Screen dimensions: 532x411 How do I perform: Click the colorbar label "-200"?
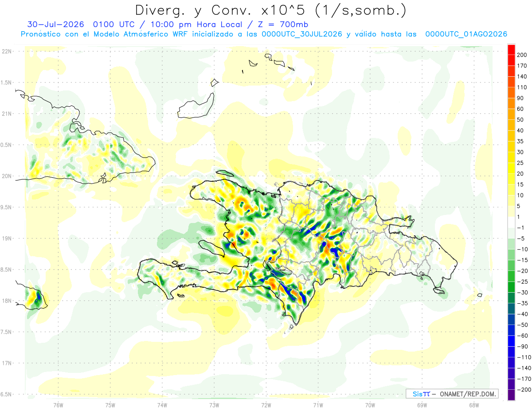point(524,390)
